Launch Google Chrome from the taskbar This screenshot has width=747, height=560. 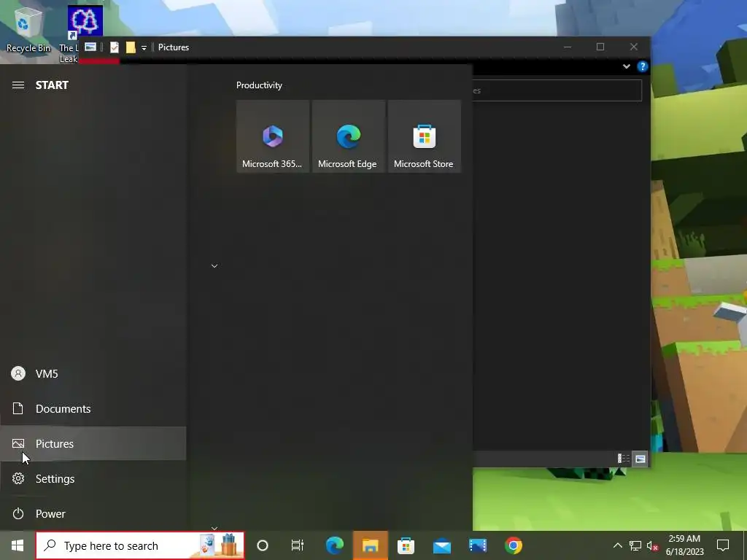tap(513, 545)
